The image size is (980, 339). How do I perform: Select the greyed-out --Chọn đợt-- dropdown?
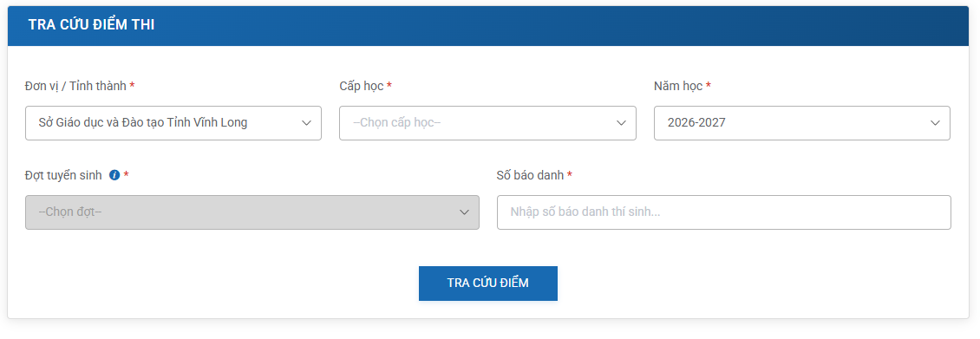[x=252, y=212]
